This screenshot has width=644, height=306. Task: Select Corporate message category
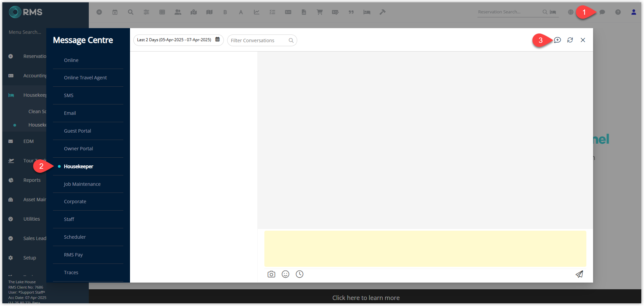[75, 202]
